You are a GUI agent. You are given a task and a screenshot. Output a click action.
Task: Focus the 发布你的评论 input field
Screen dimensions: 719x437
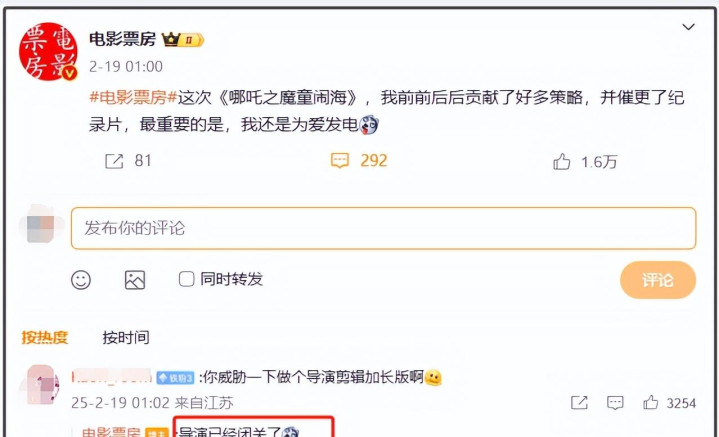tap(383, 228)
